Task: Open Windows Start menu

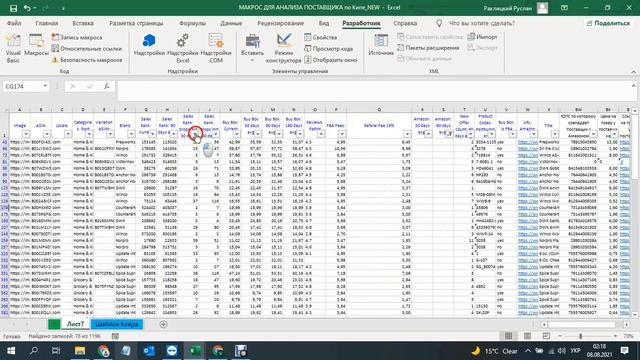Action: [11, 351]
